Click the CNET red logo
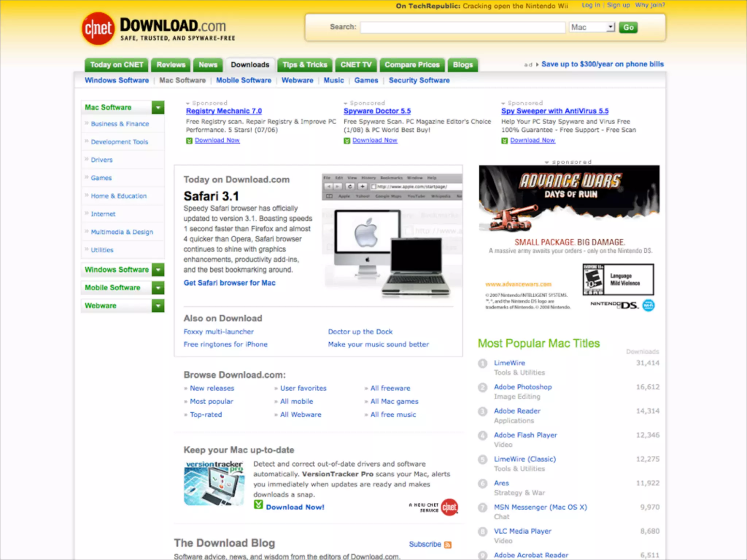The image size is (747, 560). 98,29
